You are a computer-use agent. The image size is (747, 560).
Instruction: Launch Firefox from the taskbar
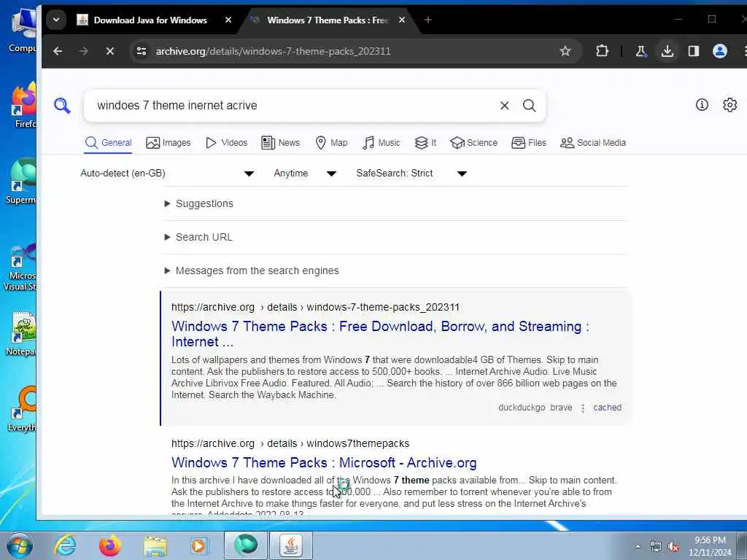[x=109, y=545]
